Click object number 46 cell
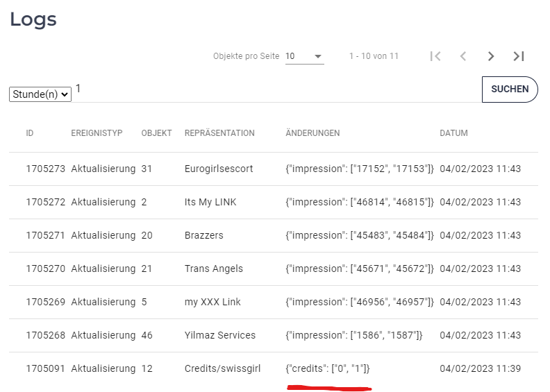The width and height of the screenshot is (550, 392). pyautogui.click(x=147, y=335)
